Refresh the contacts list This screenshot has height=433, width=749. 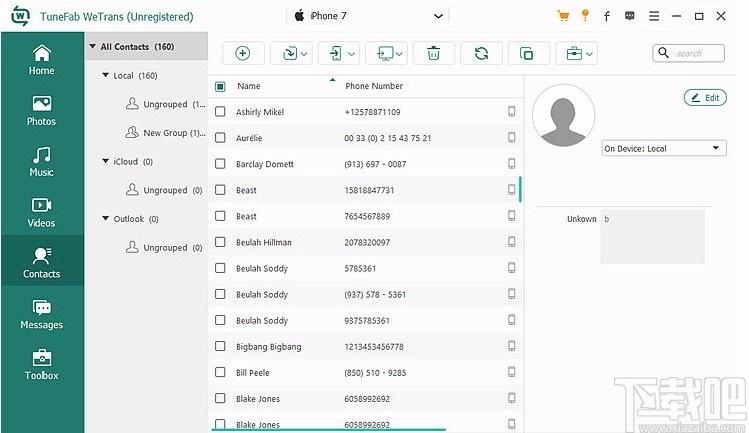click(481, 53)
